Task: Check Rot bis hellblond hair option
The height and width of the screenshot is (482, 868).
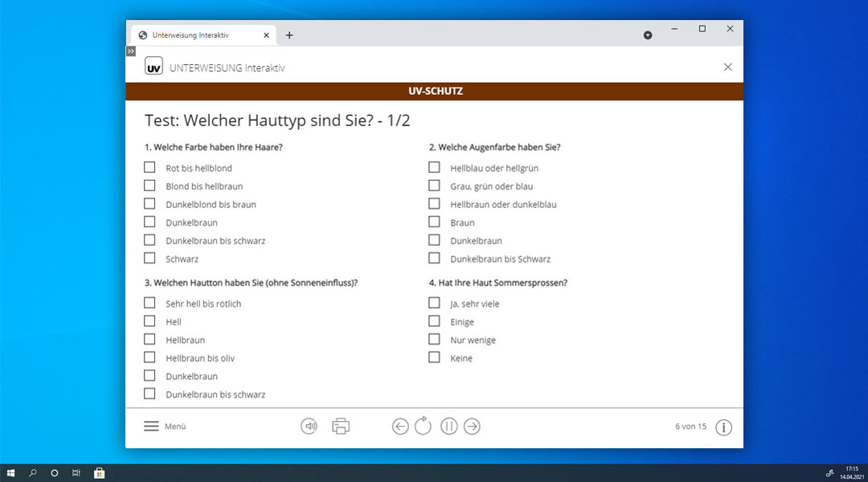Action: (149, 167)
